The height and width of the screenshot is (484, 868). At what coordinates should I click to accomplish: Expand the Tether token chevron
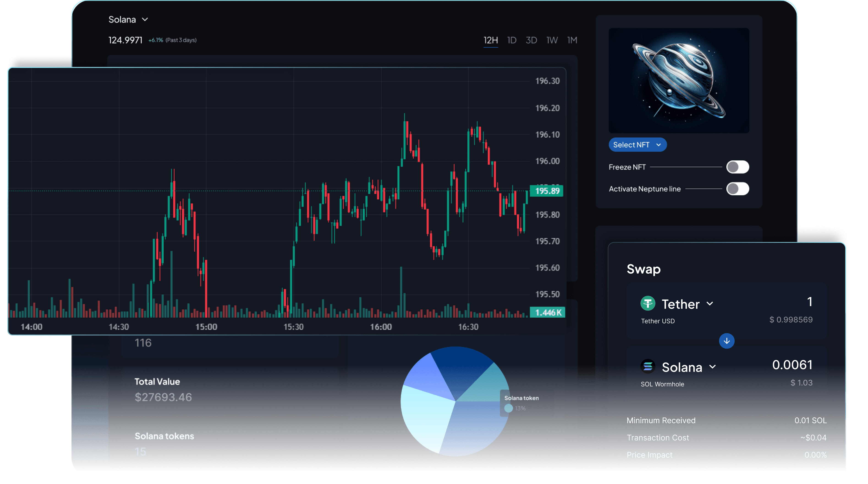[710, 303]
